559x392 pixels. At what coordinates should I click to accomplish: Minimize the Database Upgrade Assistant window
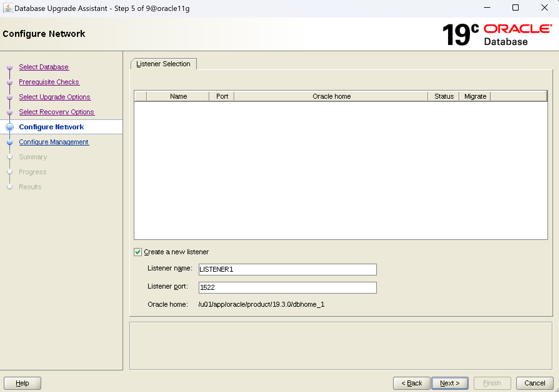click(487, 8)
